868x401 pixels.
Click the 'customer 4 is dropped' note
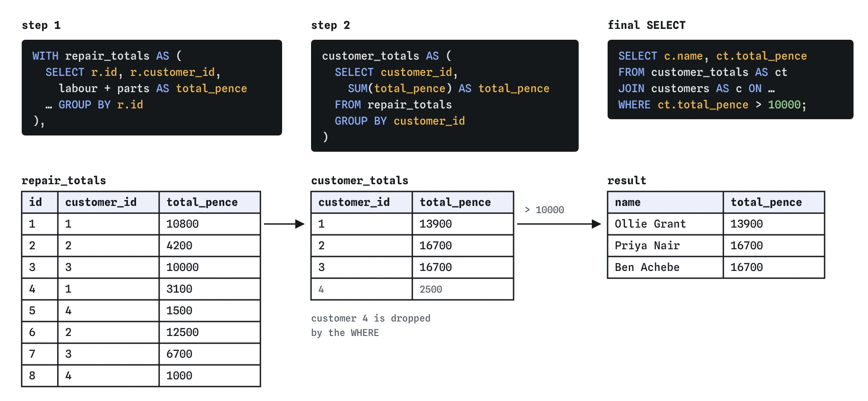pos(371,326)
